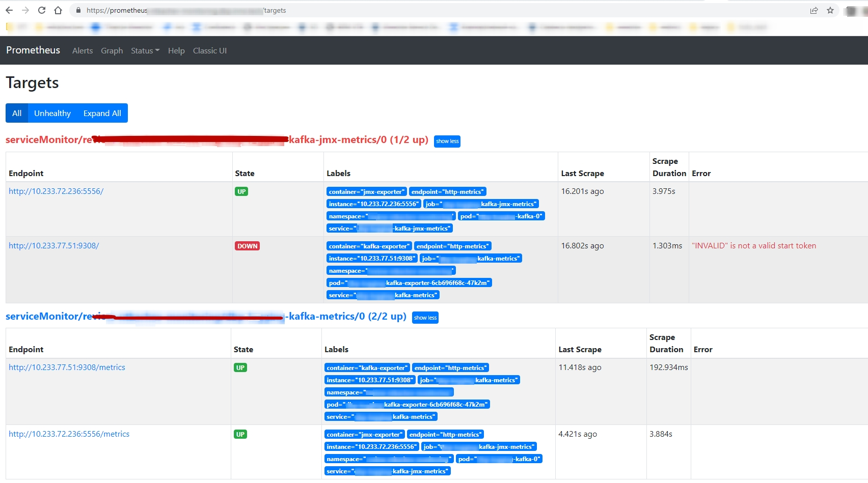Bookmark this page with the star icon
This screenshot has width=868, height=483.
click(x=830, y=10)
